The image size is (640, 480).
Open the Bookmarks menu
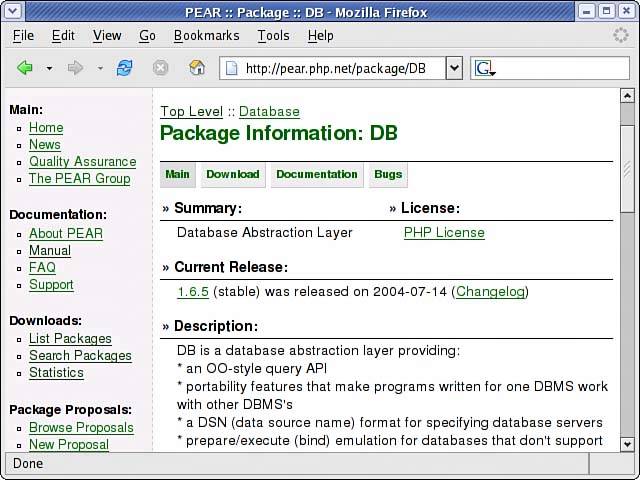(x=206, y=35)
